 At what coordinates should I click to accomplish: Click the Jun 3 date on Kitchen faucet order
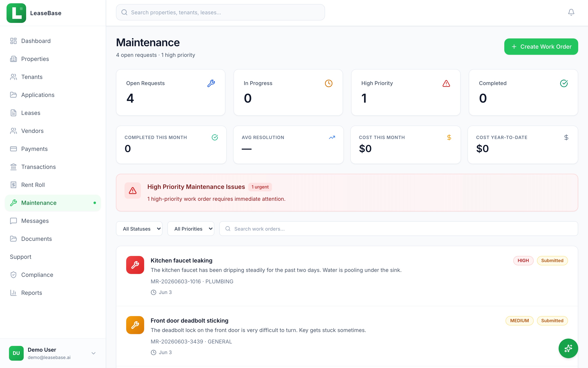(x=165, y=292)
